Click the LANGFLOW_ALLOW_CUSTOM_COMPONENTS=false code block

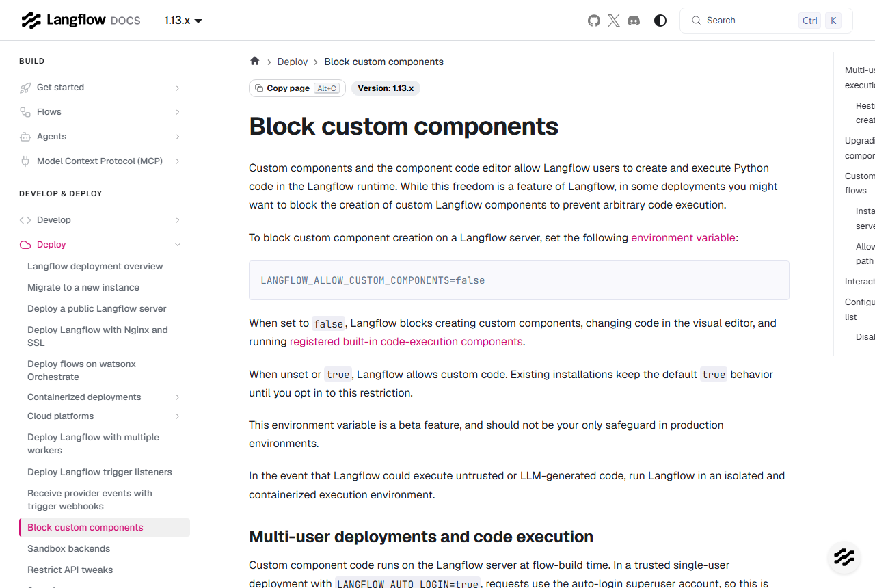pos(519,280)
